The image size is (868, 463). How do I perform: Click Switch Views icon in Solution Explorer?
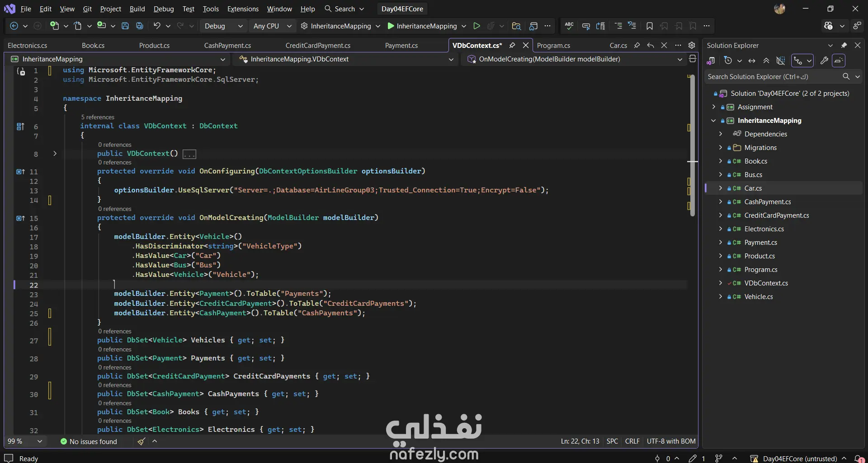(711, 61)
